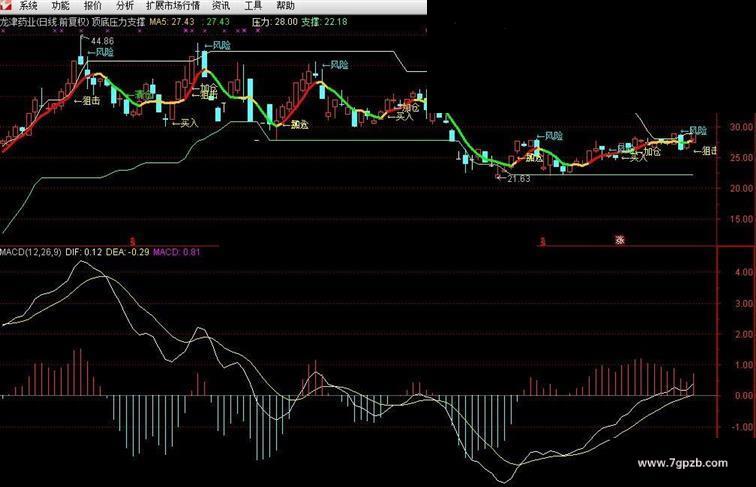Click the 2.00 MACD axis label
756x487 pixels.
point(743,334)
